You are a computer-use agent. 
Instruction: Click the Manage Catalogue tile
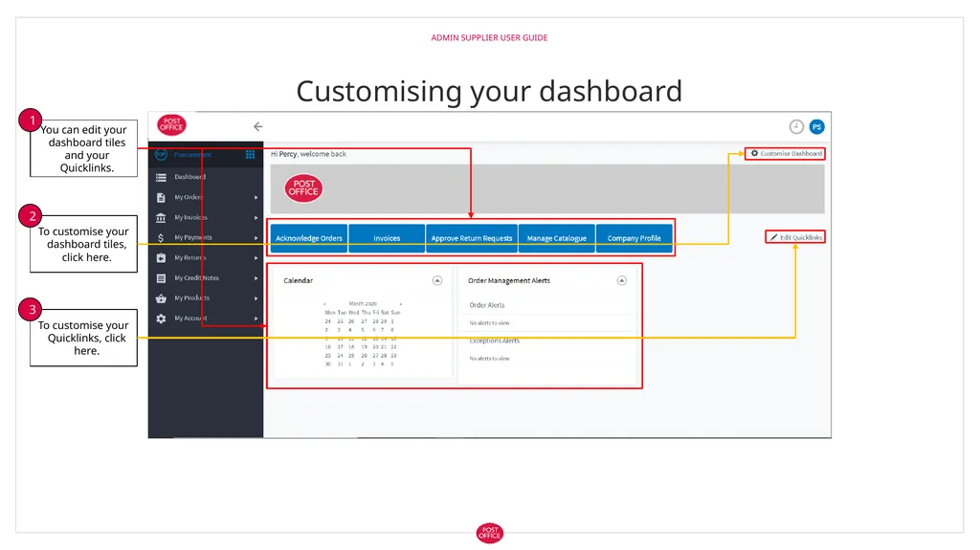coord(557,238)
